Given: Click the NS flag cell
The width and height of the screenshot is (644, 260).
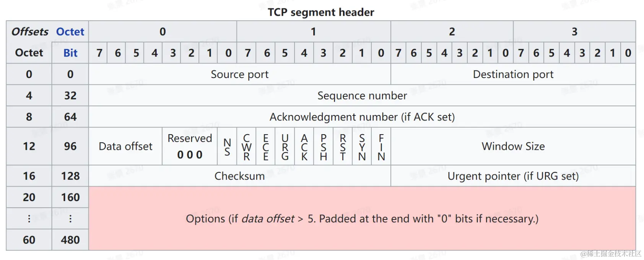Looking at the screenshot, I should pyautogui.click(x=227, y=147).
